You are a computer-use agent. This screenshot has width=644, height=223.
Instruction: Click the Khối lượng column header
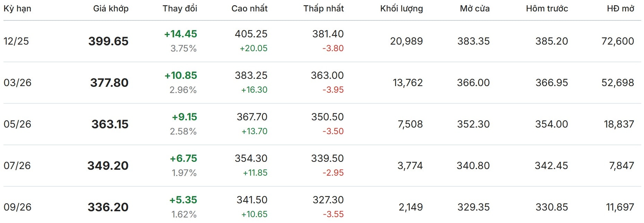coord(402,9)
